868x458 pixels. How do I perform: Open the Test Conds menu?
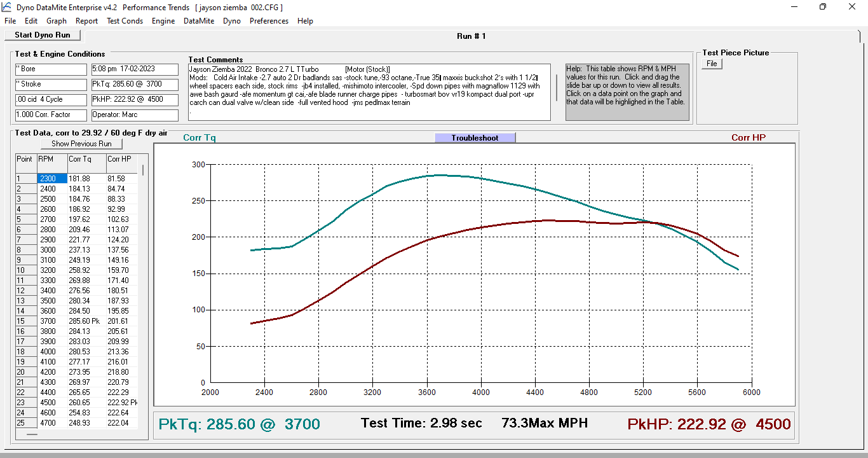(125, 21)
